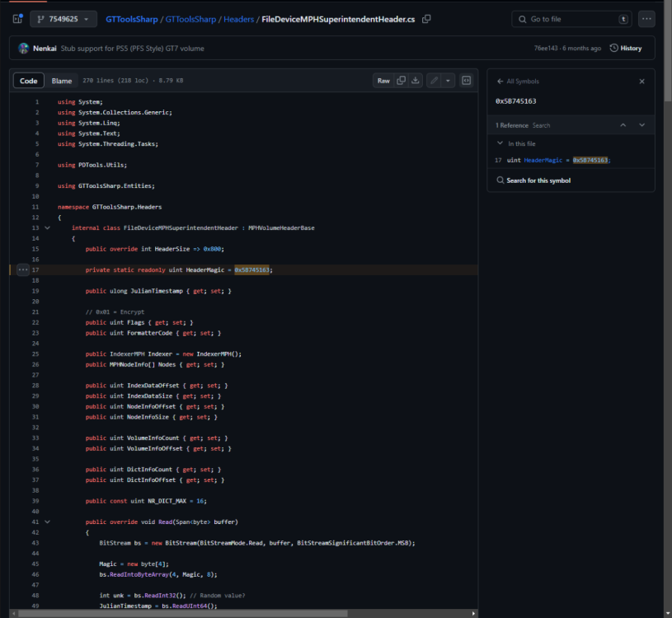Jump to previous reference with up chevron

tap(623, 125)
